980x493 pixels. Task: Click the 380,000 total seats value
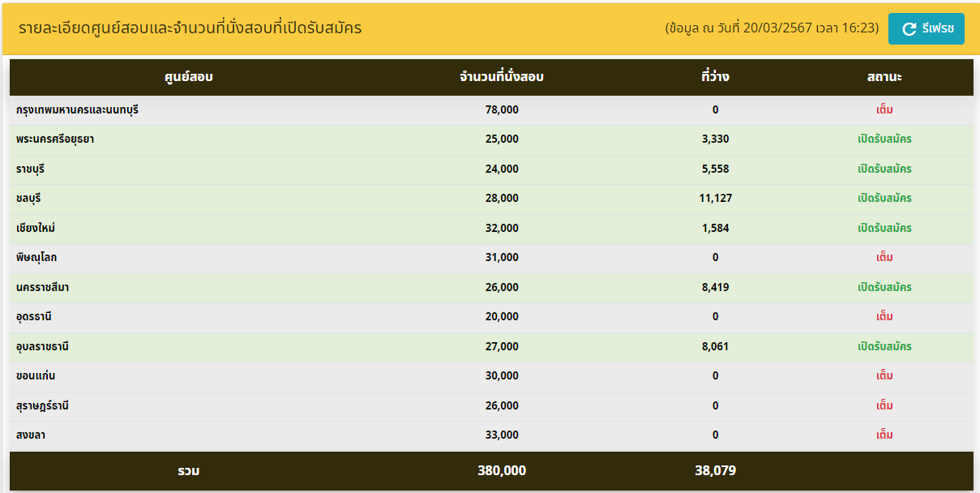coord(502,470)
